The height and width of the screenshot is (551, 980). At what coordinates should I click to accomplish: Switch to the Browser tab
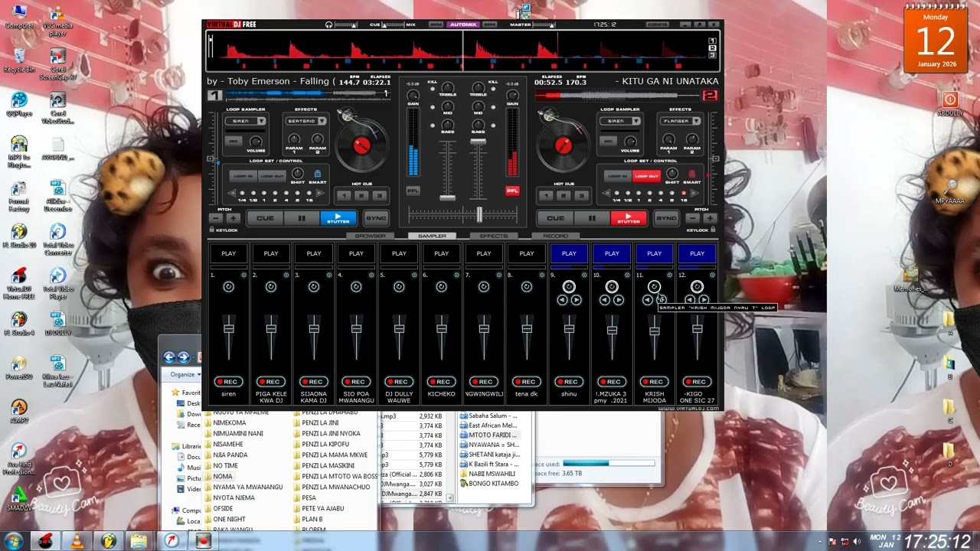click(x=371, y=236)
